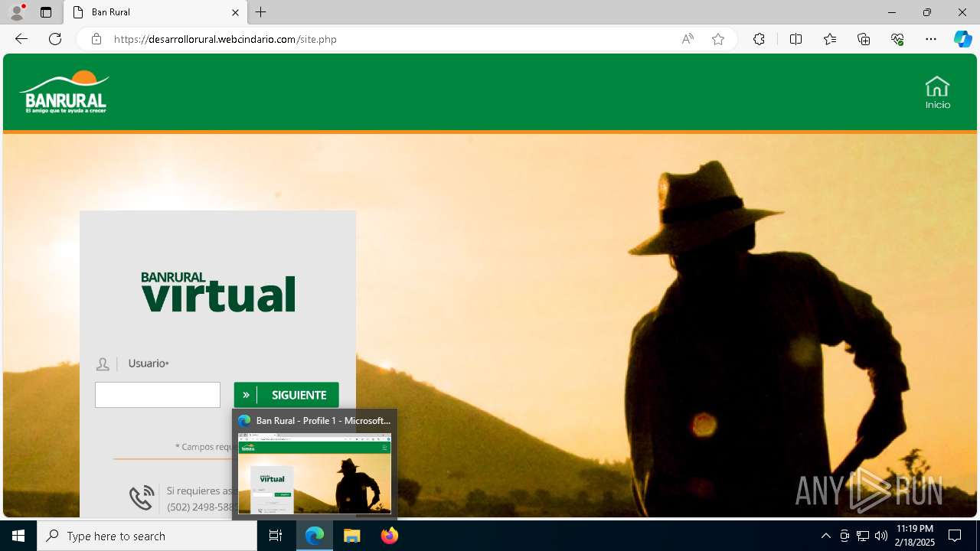Close the Ban Rural tab
The image size is (980, 551).
click(x=235, y=12)
